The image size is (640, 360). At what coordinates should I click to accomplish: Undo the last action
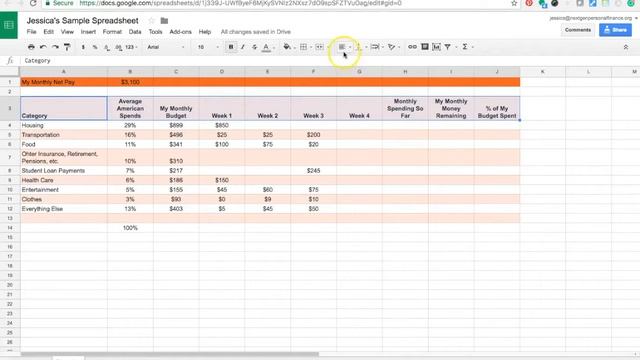[x=43, y=47]
